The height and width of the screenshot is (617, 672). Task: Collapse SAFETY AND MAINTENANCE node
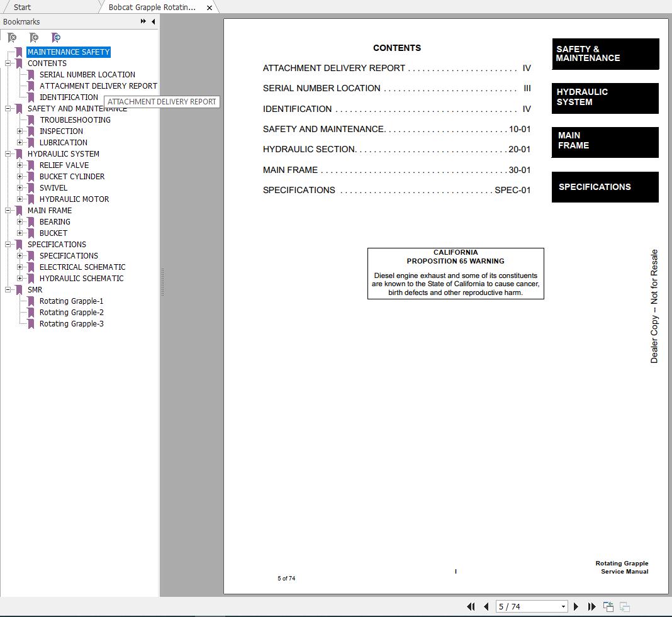click(x=8, y=109)
